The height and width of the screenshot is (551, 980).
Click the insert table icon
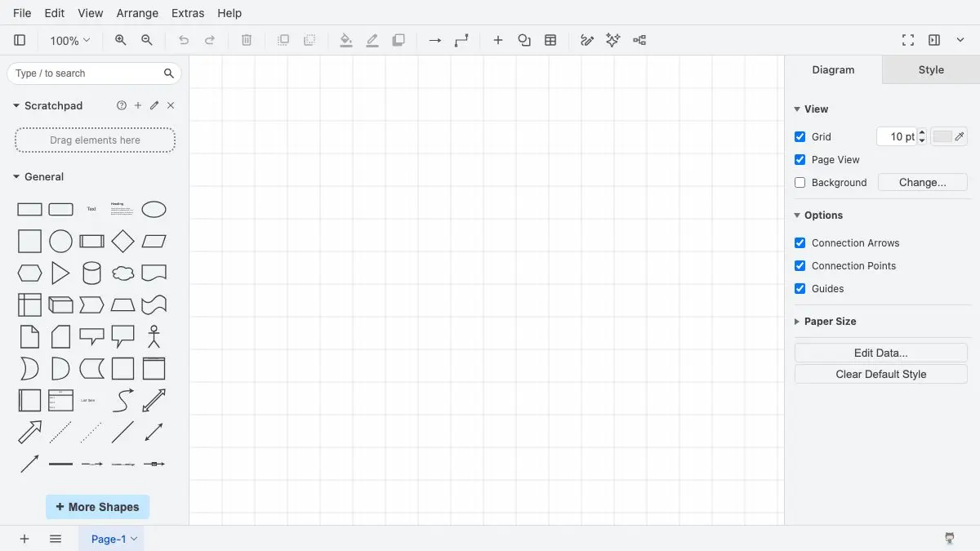point(550,40)
